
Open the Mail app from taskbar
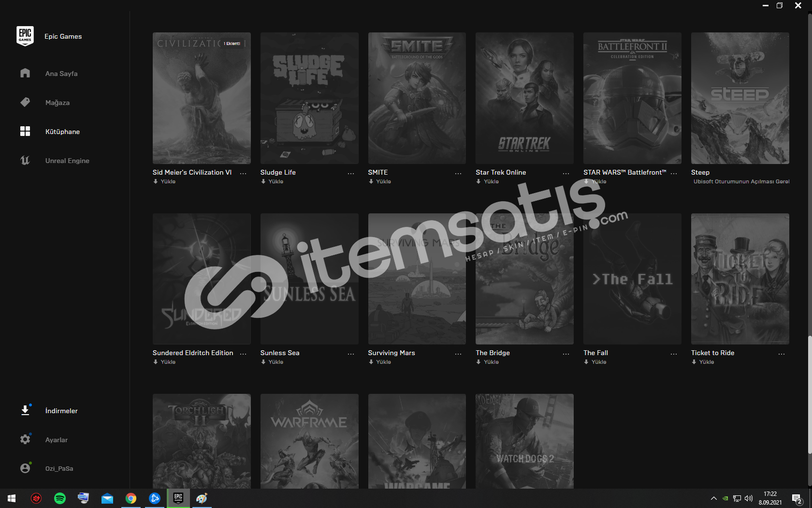(107, 498)
